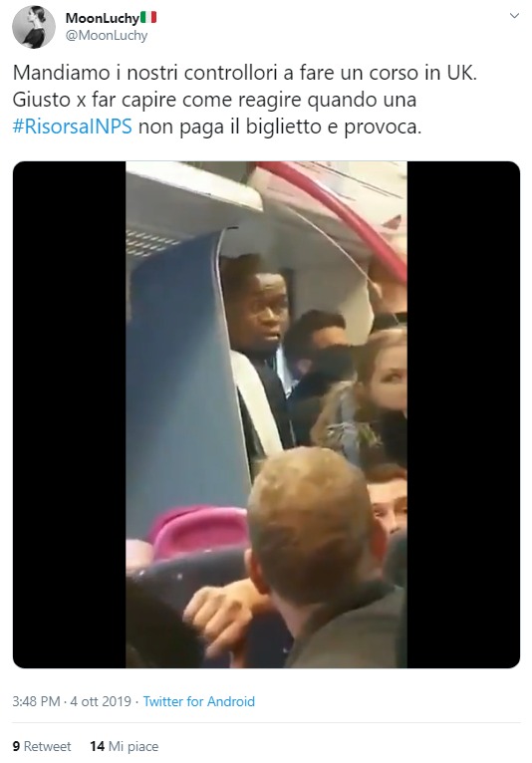Click the retweet count number 9
Image resolution: width=532 pixels, height=763 pixels.
point(16,746)
